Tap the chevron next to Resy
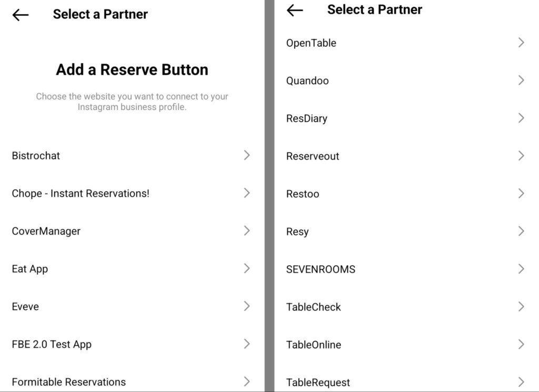 point(521,231)
